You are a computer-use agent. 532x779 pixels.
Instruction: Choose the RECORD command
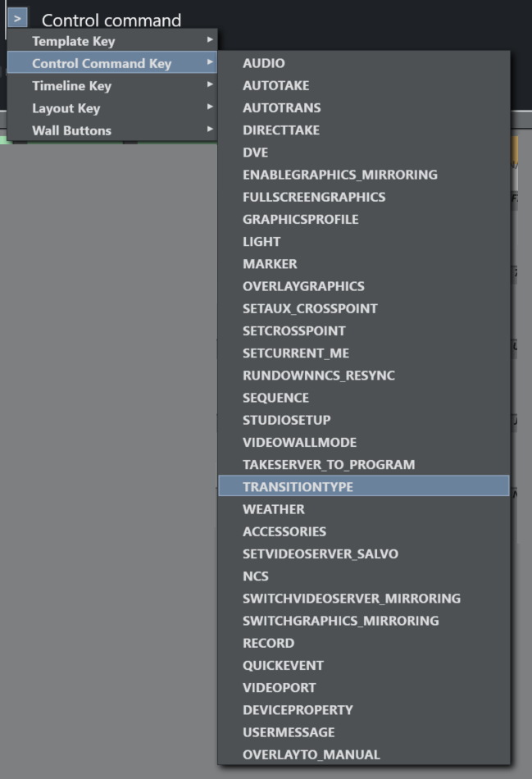[269, 643]
